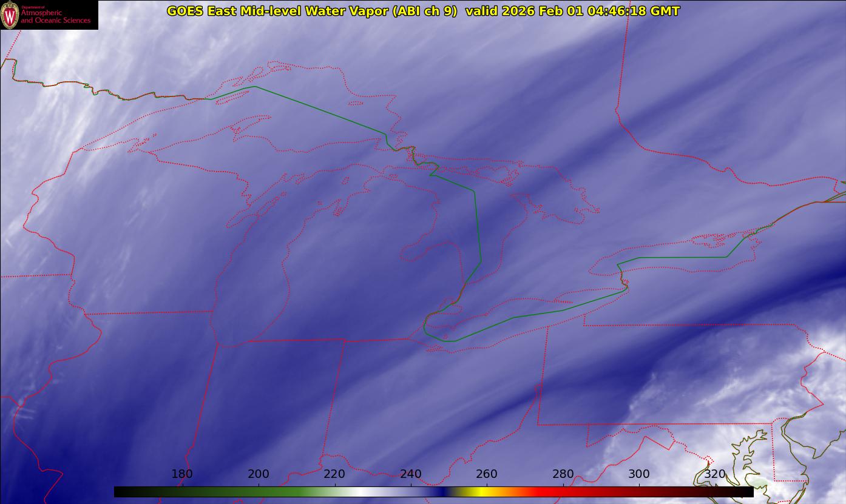Click the 200 tick label on the colorbar

pyautogui.click(x=259, y=474)
